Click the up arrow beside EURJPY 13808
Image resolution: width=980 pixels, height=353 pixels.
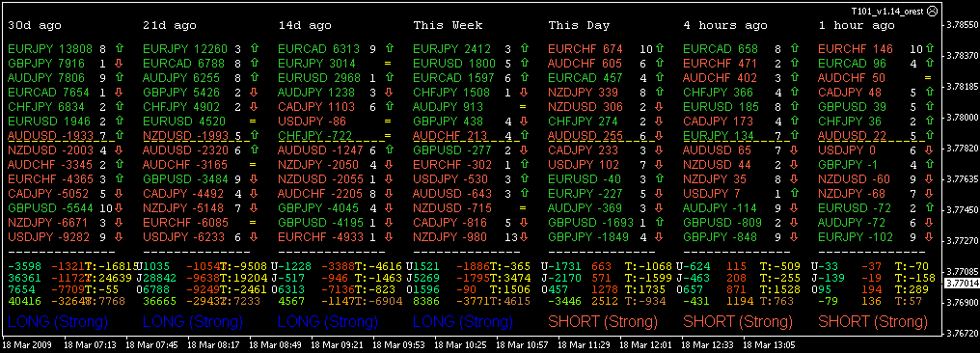tap(120, 47)
